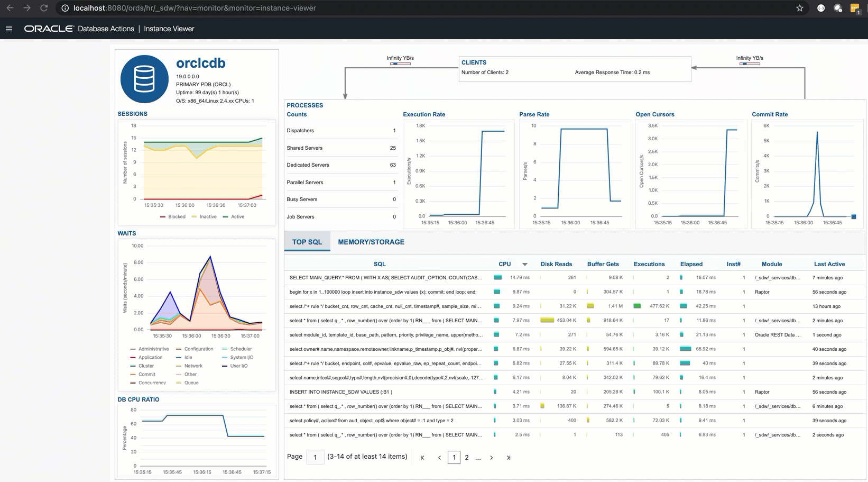Bookmark this page with the star icon
The height and width of the screenshot is (482, 868).
click(x=799, y=8)
